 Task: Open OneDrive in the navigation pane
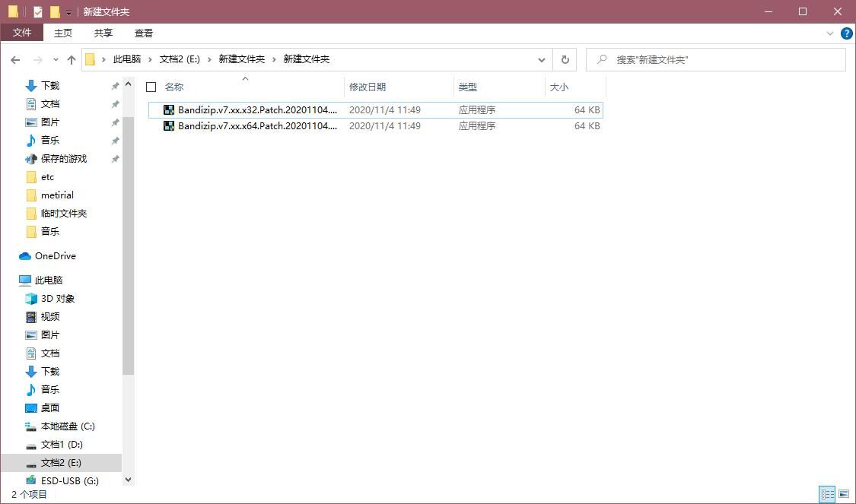[55, 256]
